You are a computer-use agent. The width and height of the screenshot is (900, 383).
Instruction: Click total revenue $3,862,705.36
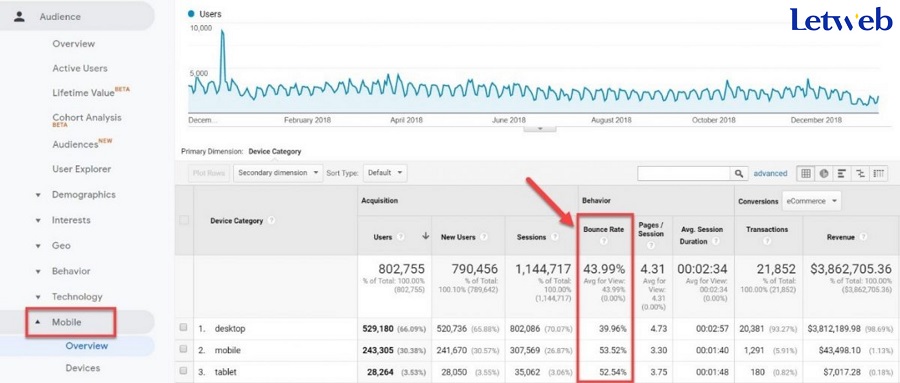[850, 269]
